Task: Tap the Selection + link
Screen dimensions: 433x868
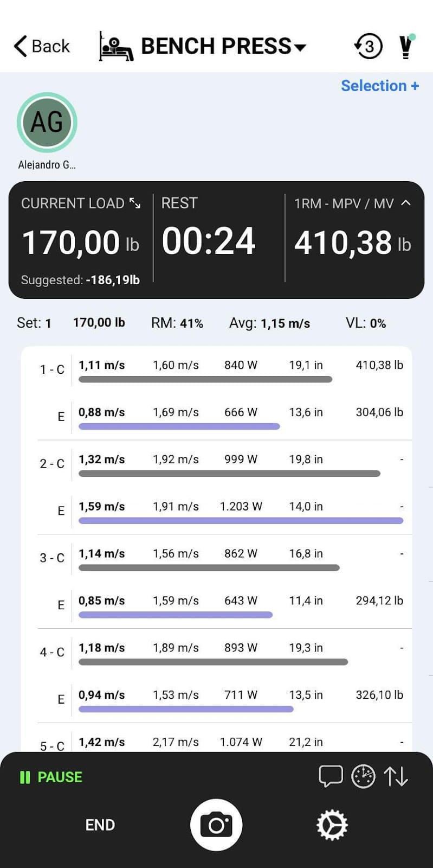Action: tap(380, 86)
